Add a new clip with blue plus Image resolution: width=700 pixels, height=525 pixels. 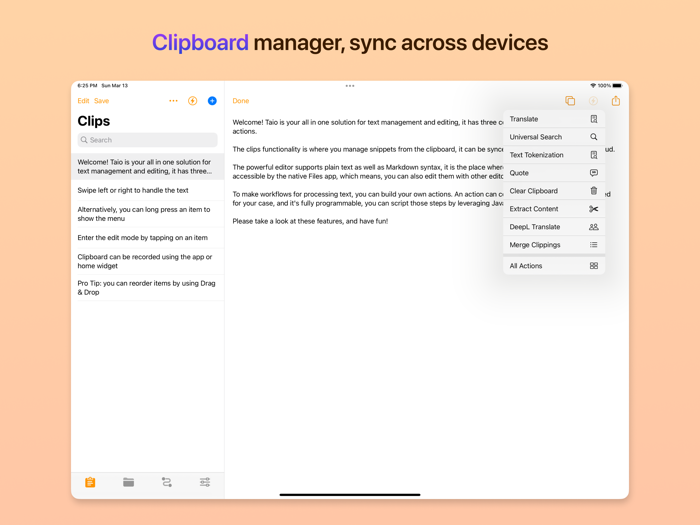[212, 101]
